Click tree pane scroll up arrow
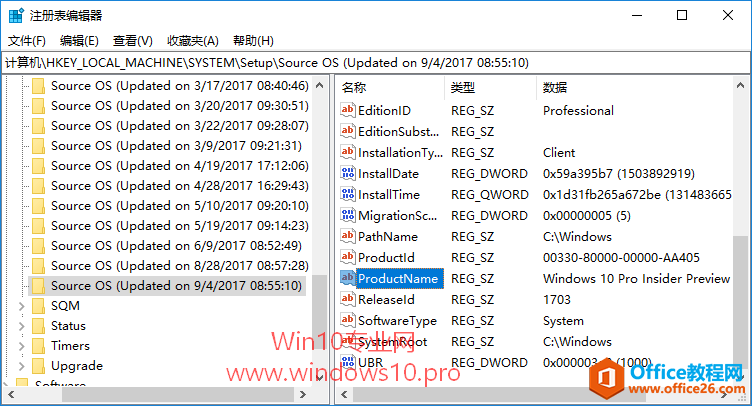Viewport: 752px width, 406px height. point(319,86)
